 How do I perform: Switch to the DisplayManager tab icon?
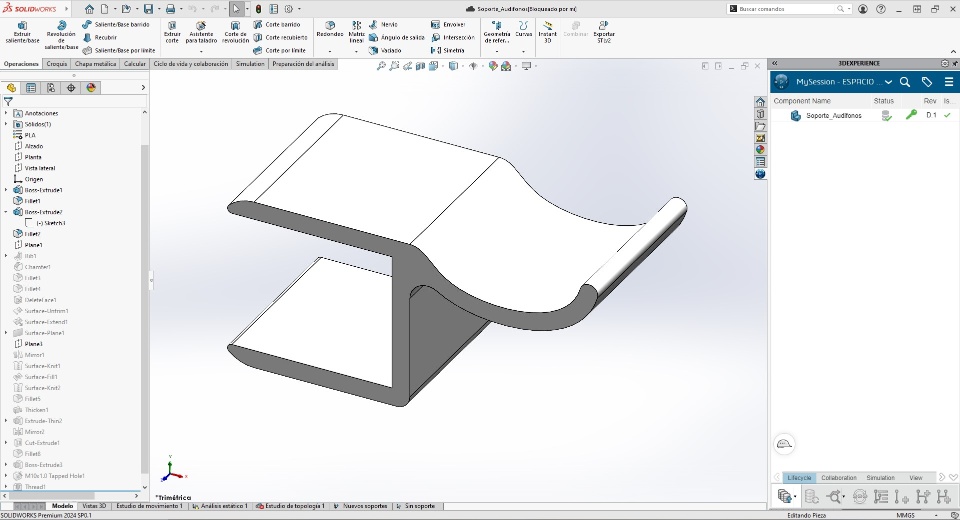tap(91, 88)
